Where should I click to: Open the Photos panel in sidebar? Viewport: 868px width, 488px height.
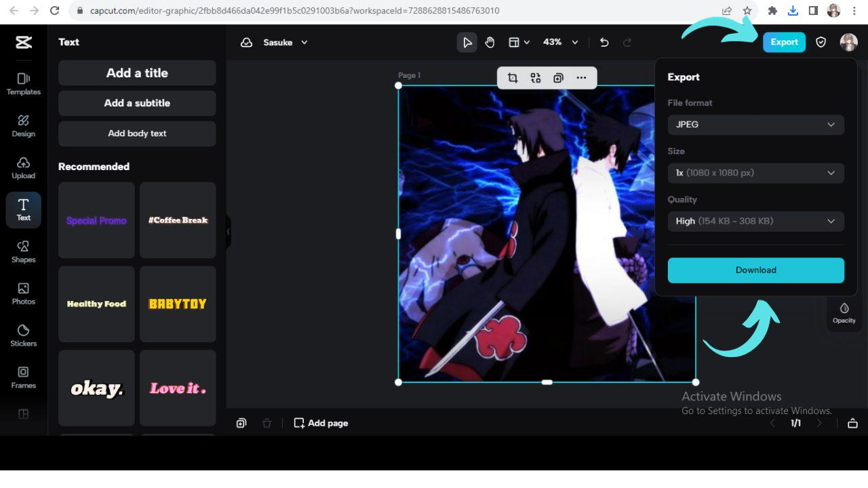[x=24, y=294]
